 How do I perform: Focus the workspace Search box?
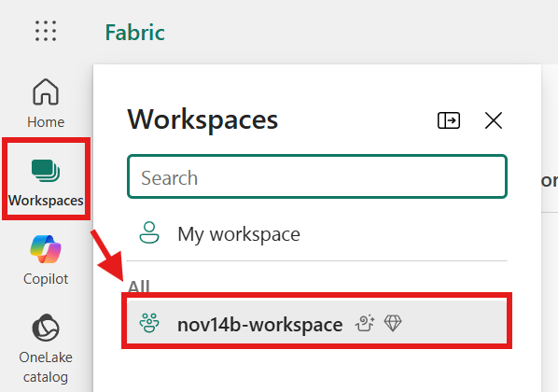point(317,176)
